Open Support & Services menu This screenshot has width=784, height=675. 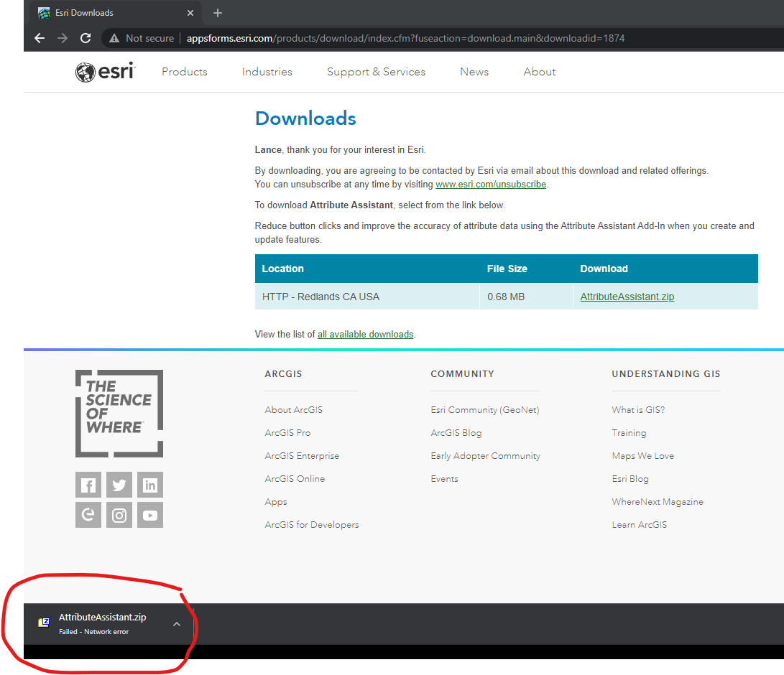coord(376,72)
